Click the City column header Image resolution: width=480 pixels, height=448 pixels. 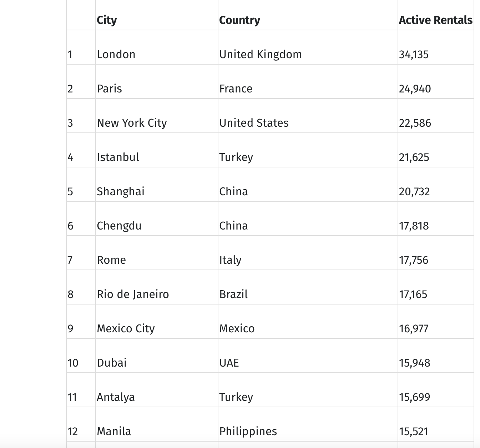coord(107,20)
